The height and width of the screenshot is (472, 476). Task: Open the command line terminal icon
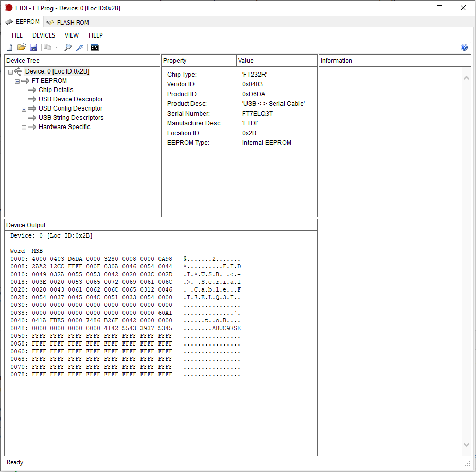pyautogui.click(x=94, y=47)
